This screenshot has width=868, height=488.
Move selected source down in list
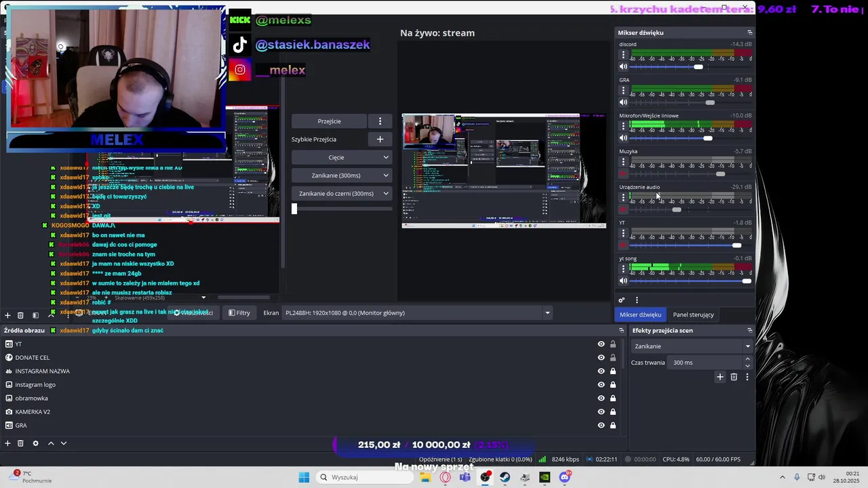pos(64,443)
